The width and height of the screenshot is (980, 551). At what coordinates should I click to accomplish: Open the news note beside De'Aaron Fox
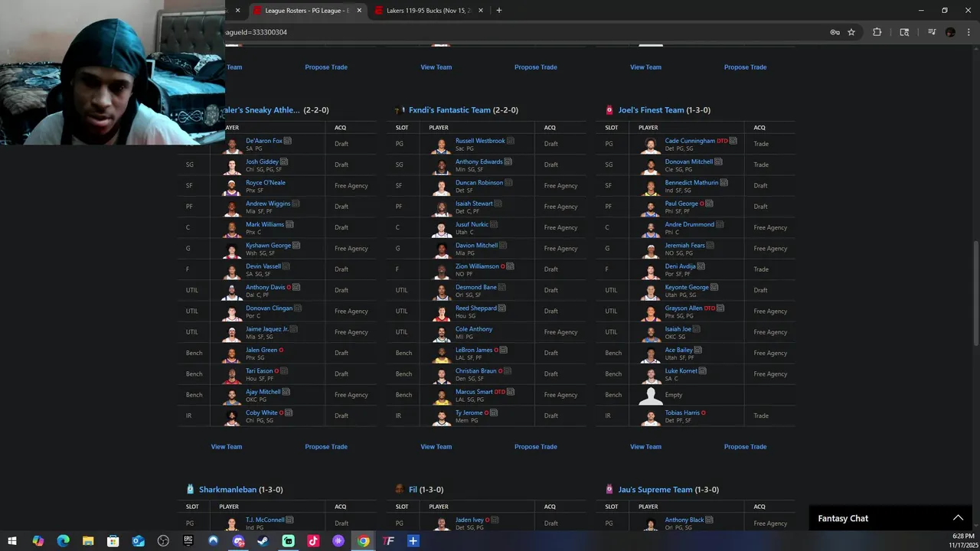pos(288,141)
